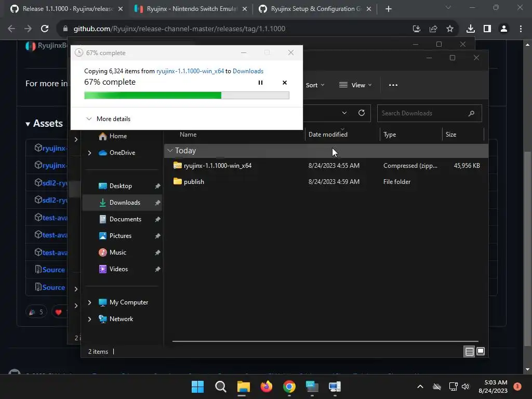Click the pin icon next to Videos

pyautogui.click(x=157, y=269)
